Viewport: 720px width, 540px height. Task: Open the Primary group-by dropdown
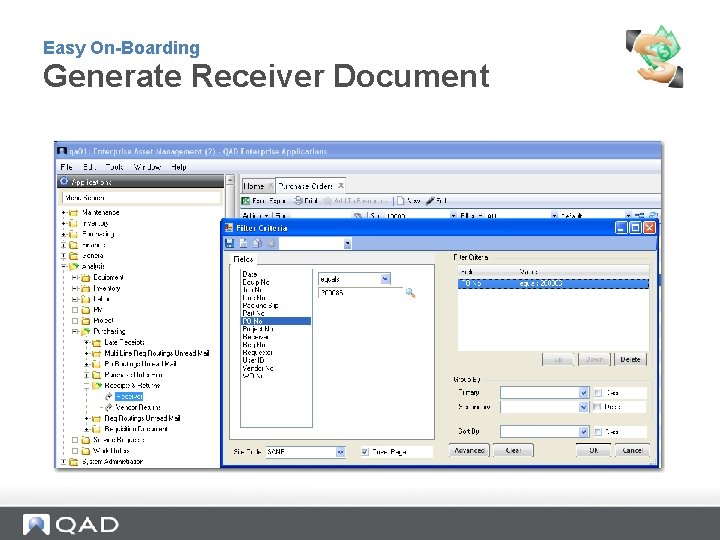point(584,393)
